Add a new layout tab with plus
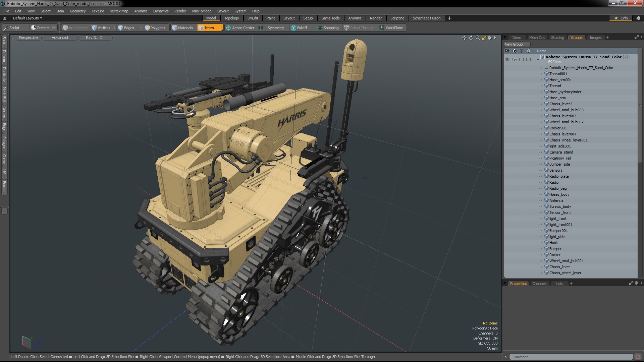The image size is (644, 362). tap(449, 18)
